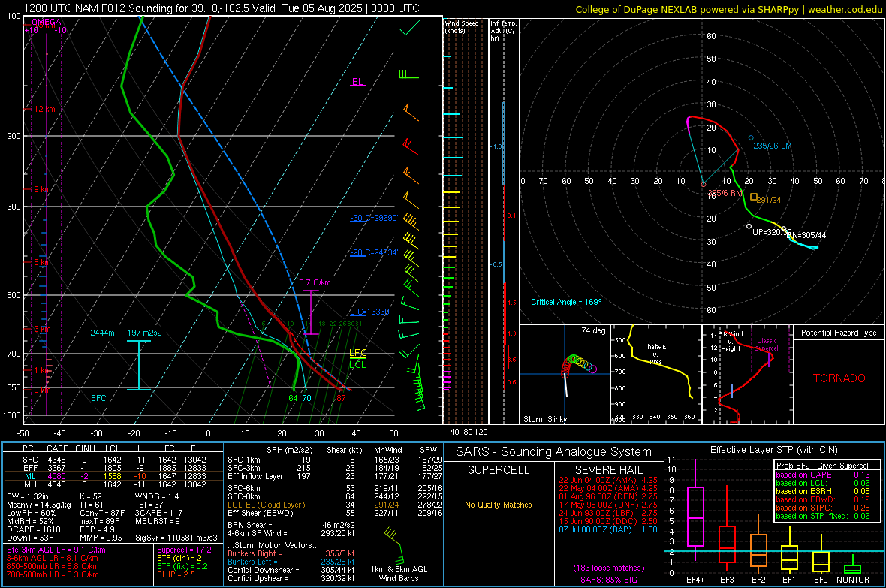Click the STP (cin) = 2.1 value
Screen dimensions: 886x588
tap(182, 558)
